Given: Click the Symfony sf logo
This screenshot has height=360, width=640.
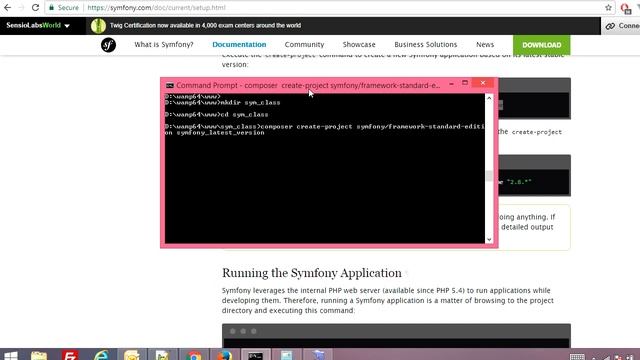Looking at the screenshot, I should point(108,44).
